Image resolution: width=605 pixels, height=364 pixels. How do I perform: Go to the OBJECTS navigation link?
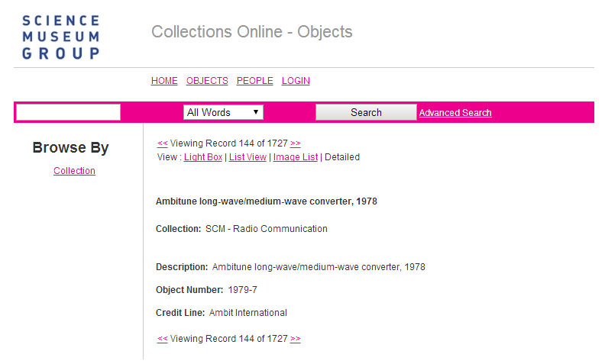tap(207, 81)
